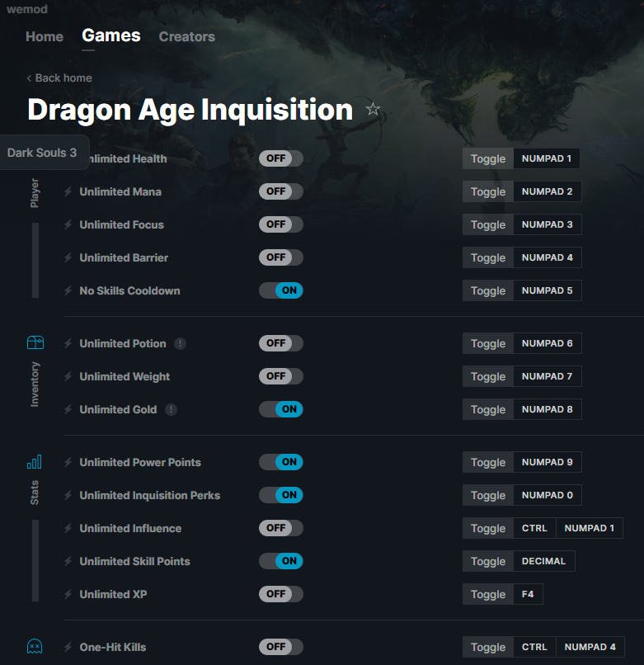Disable Unlimited Power Points

[x=281, y=462]
